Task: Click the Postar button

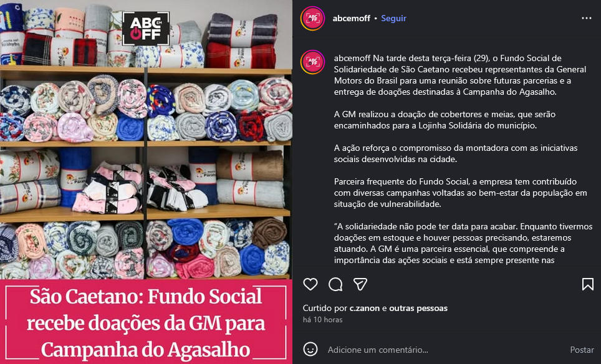Action: (x=582, y=350)
